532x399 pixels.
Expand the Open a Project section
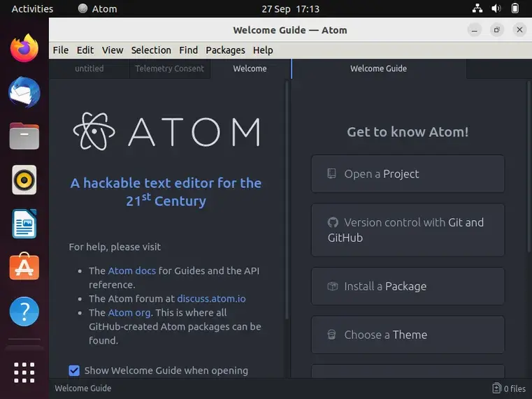(x=408, y=174)
